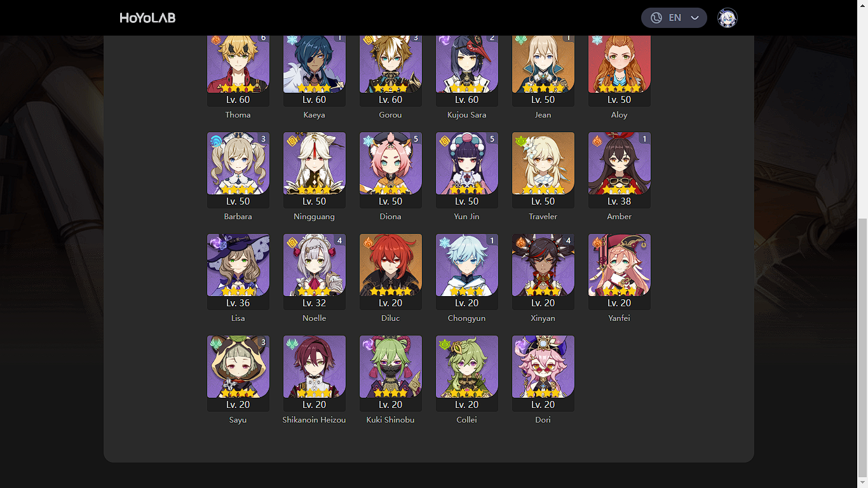
Task: Click Collei's Dendro element icon
Action: (445, 344)
